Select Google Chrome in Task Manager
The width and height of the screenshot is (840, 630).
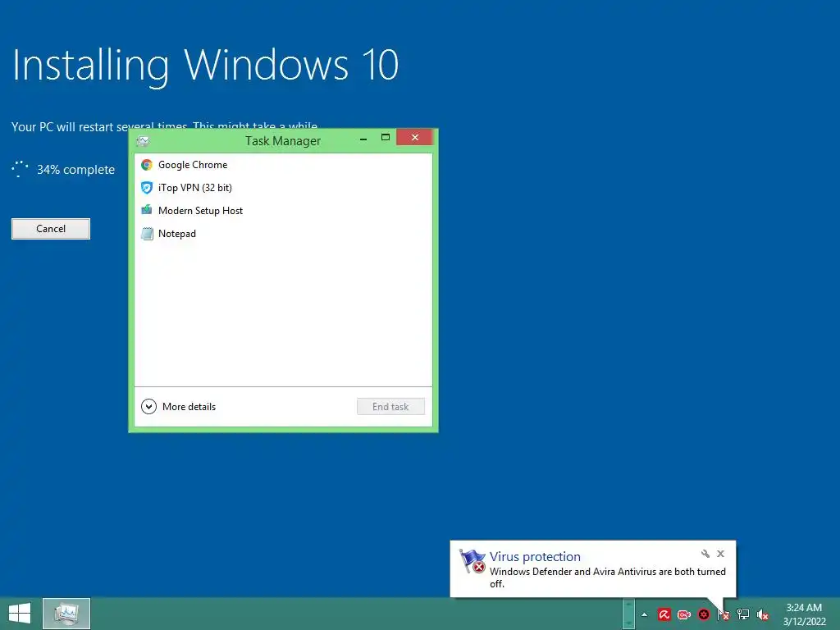[283, 164]
